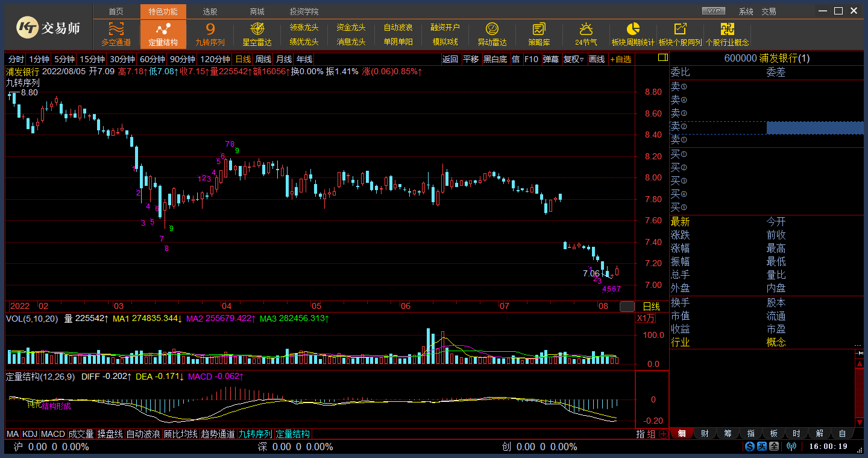The height and width of the screenshot is (458, 868).
Task: Select the MACD indicator tab
Action: click(x=53, y=434)
